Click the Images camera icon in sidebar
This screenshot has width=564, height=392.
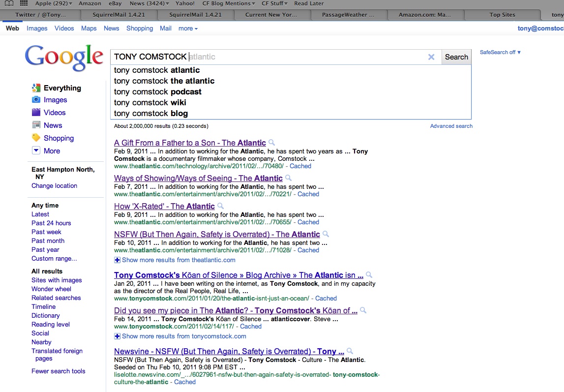coord(36,100)
